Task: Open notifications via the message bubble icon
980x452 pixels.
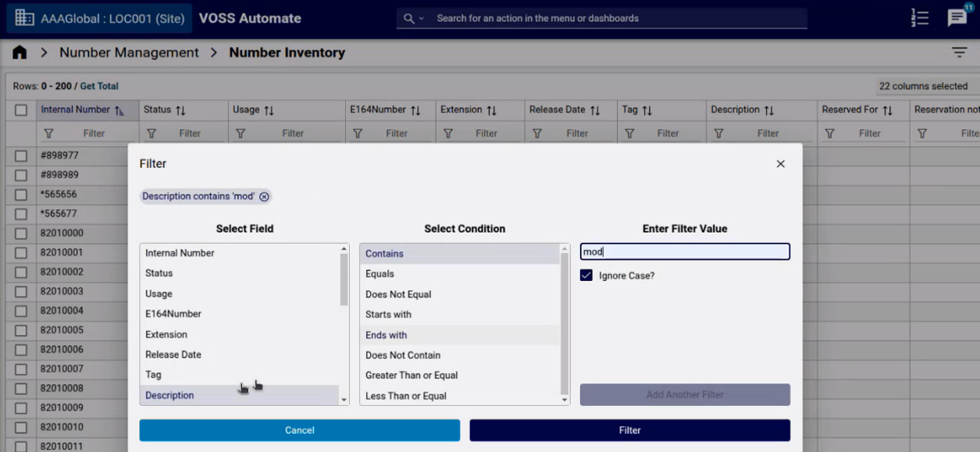Action: [957, 17]
